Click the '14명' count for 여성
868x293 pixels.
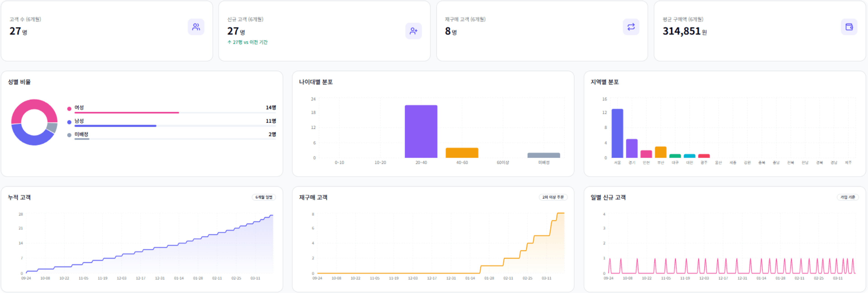click(x=271, y=108)
